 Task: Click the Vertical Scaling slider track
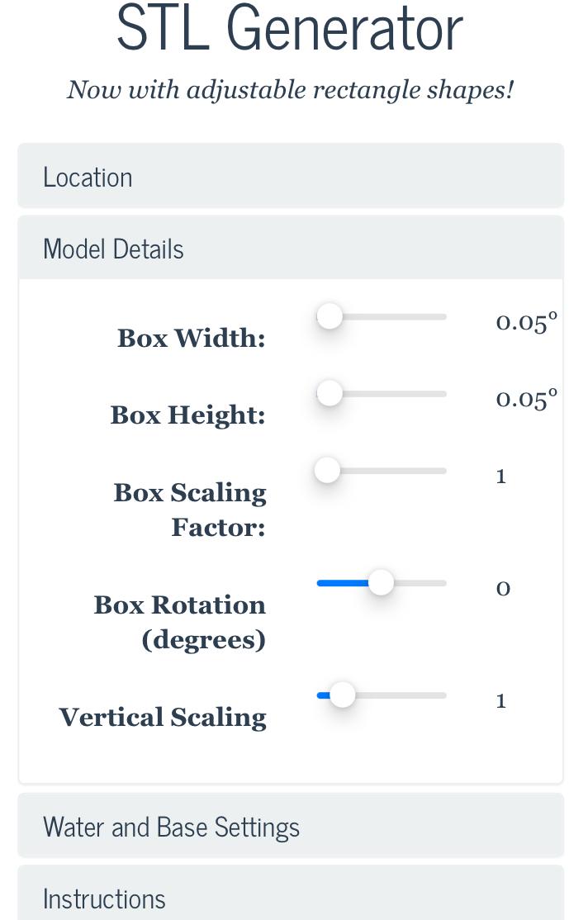(x=405, y=695)
